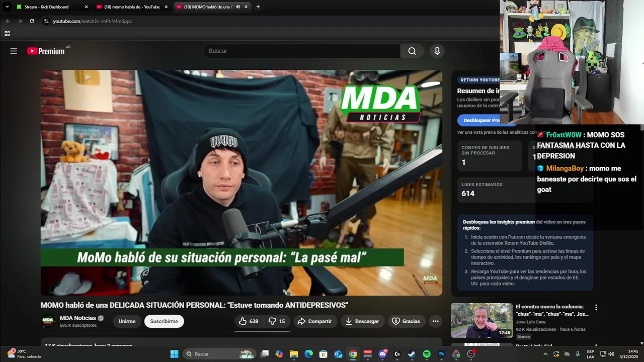Screen dimensions: 644x362
Task: Open 'El cómitre marca la cadencia' thumbnail
Action: click(x=481, y=320)
